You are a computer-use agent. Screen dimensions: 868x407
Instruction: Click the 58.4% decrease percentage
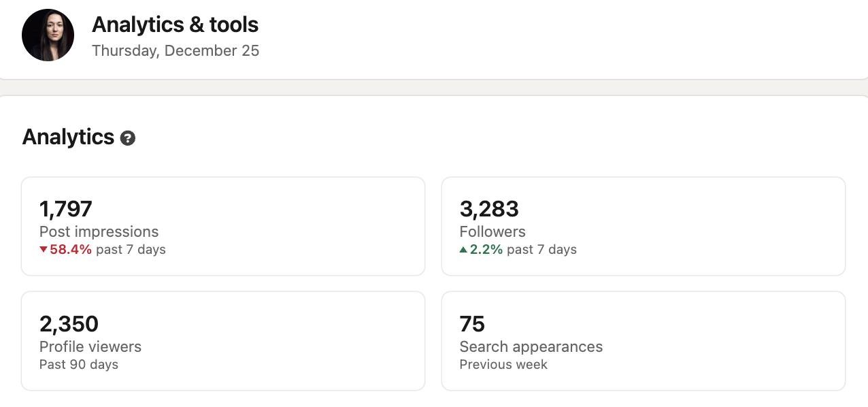pyautogui.click(x=71, y=250)
